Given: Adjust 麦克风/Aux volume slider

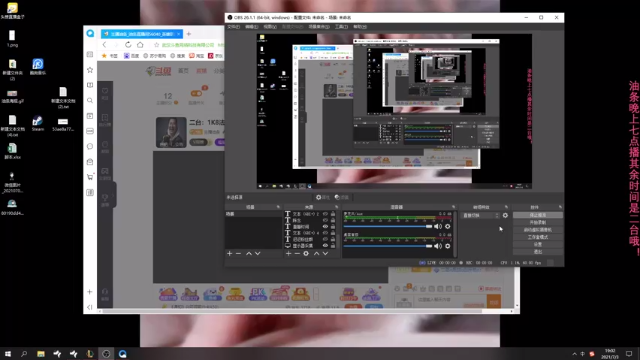Looking at the screenshot, I should (388, 226).
